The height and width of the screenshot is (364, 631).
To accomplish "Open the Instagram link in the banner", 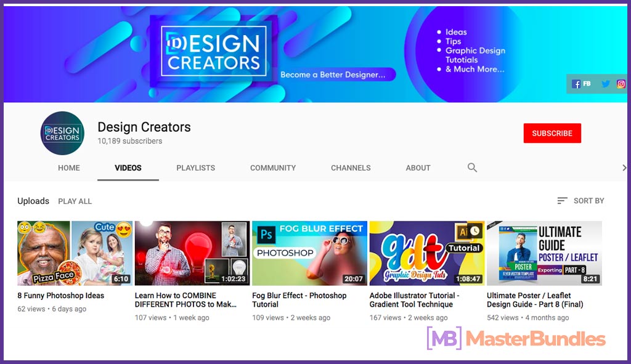I will 621,84.
